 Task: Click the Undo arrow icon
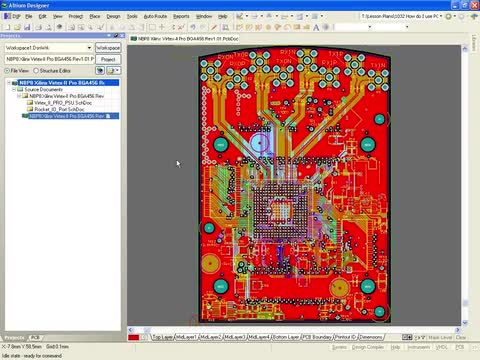[193, 27]
